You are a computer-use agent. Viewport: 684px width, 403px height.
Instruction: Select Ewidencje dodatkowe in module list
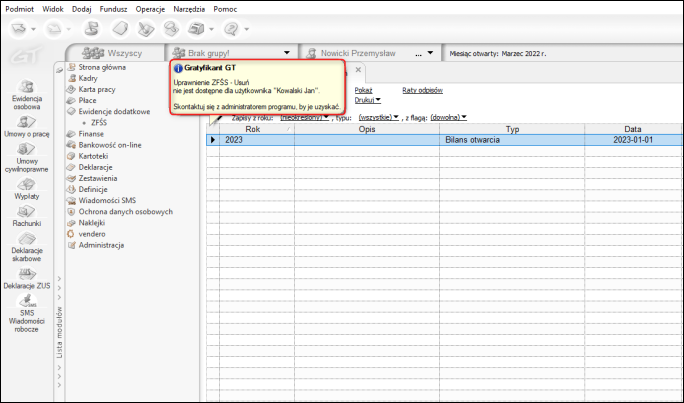114,112
